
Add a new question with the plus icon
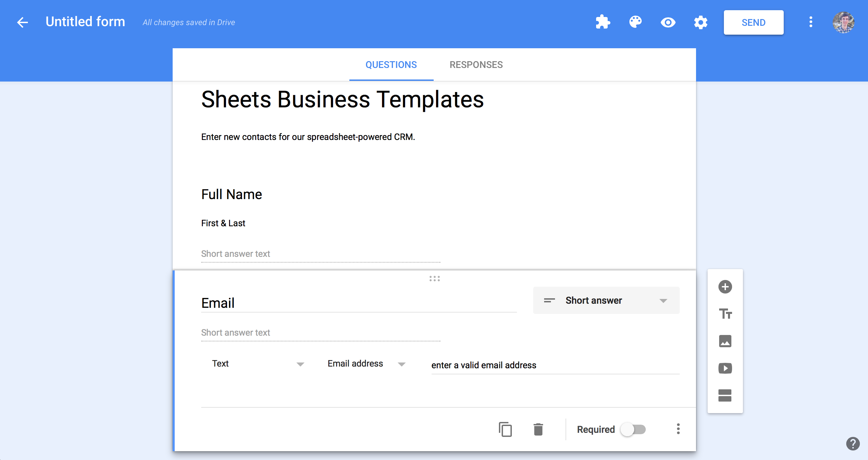coord(725,286)
